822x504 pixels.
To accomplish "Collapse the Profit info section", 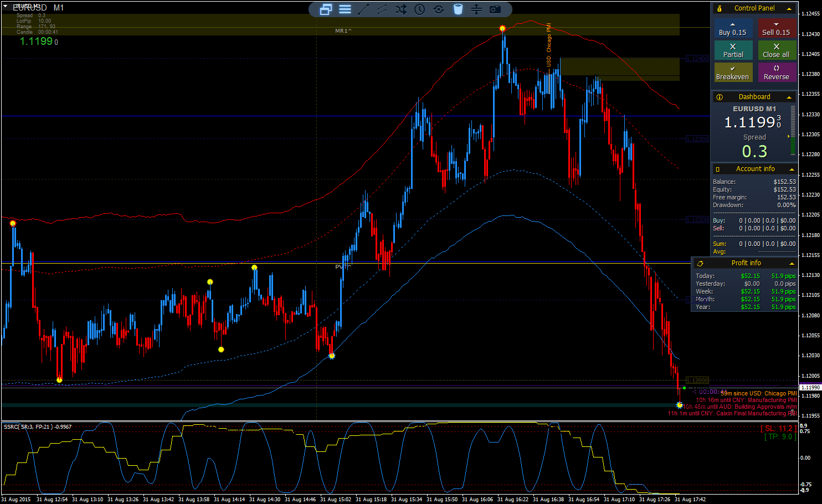I will coord(792,263).
